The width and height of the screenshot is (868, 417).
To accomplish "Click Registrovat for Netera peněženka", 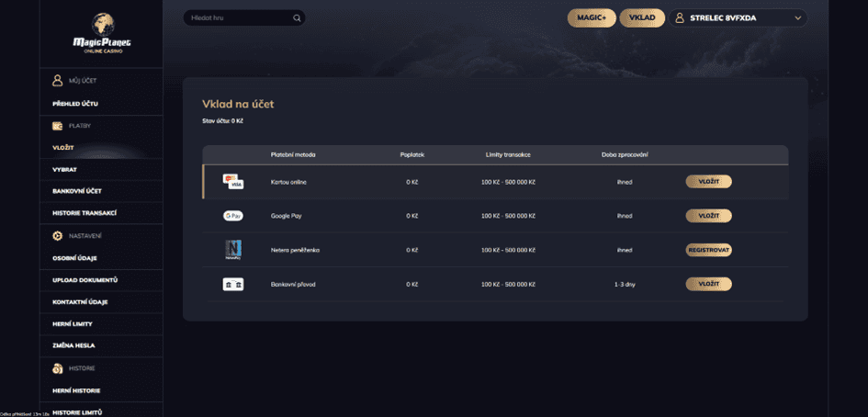I will point(708,251).
